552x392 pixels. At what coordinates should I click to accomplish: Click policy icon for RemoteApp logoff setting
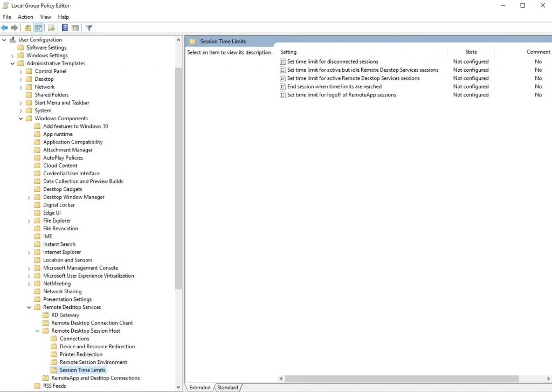pyautogui.click(x=282, y=95)
